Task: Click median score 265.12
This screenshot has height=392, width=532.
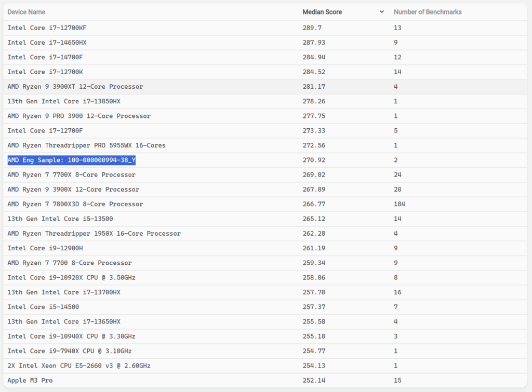Action: (314, 219)
